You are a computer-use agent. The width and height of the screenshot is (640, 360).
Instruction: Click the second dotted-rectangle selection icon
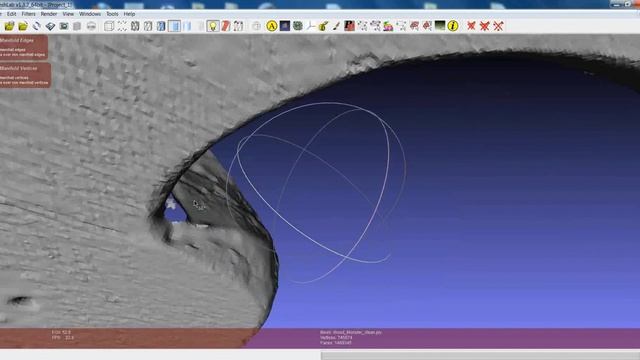pos(375,26)
